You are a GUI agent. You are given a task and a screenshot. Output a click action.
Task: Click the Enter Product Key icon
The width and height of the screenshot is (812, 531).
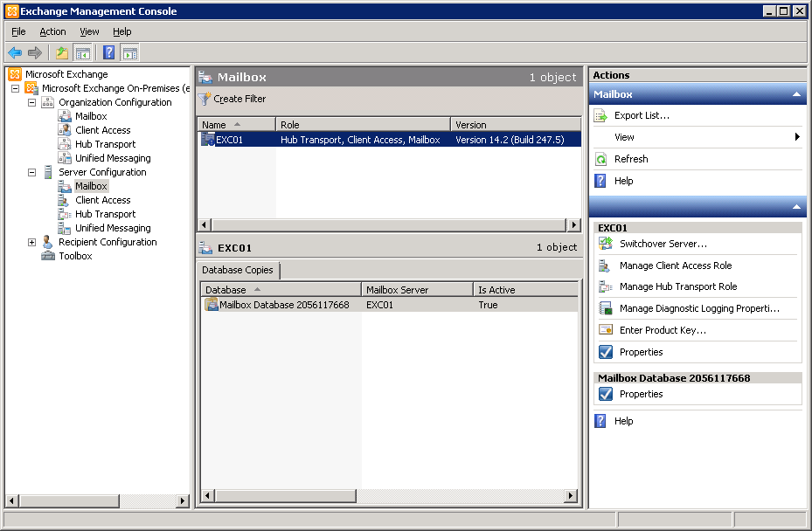pyautogui.click(x=606, y=329)
